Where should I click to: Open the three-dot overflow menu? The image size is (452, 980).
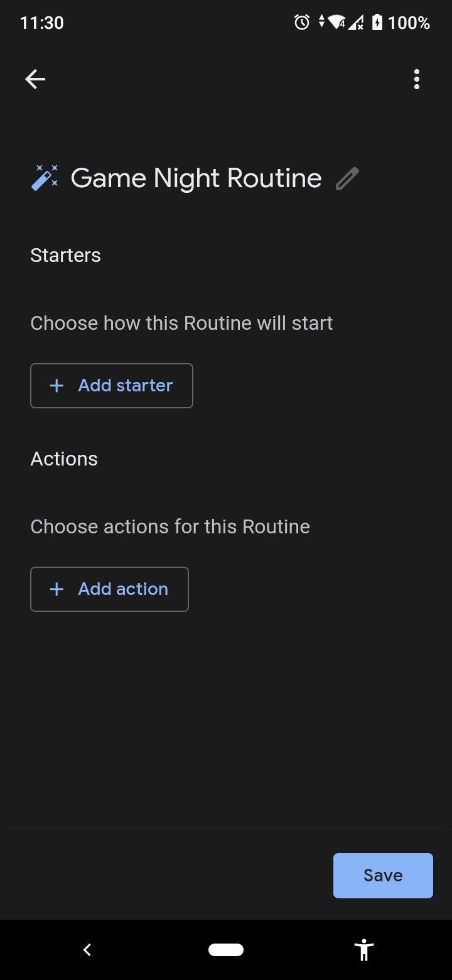(x=416, y=79)
